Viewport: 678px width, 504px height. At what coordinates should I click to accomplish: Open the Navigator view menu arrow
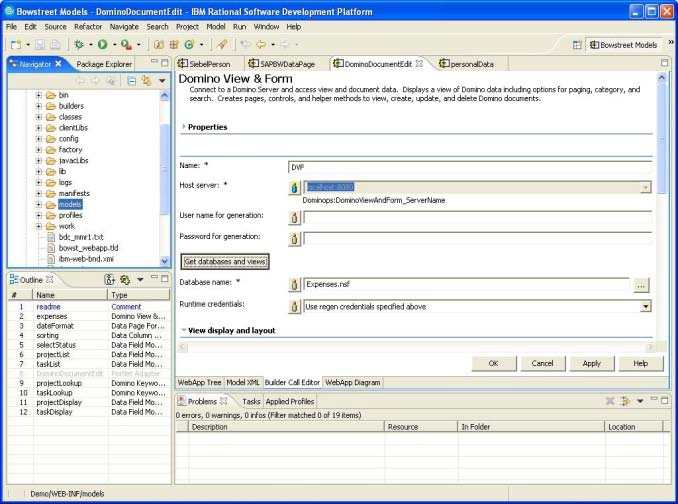(x=162, y=81)
